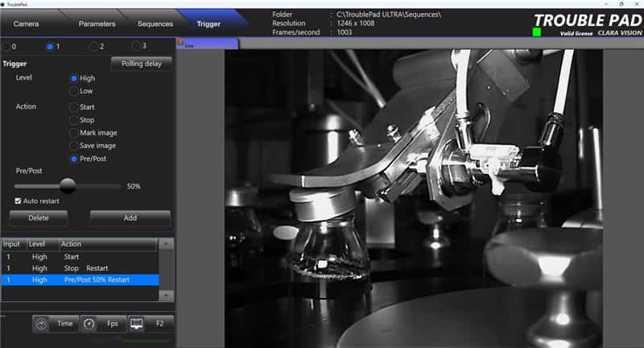644x348 pixels.
Task: Click the clock icon next to Time
Action: point(41,324)
